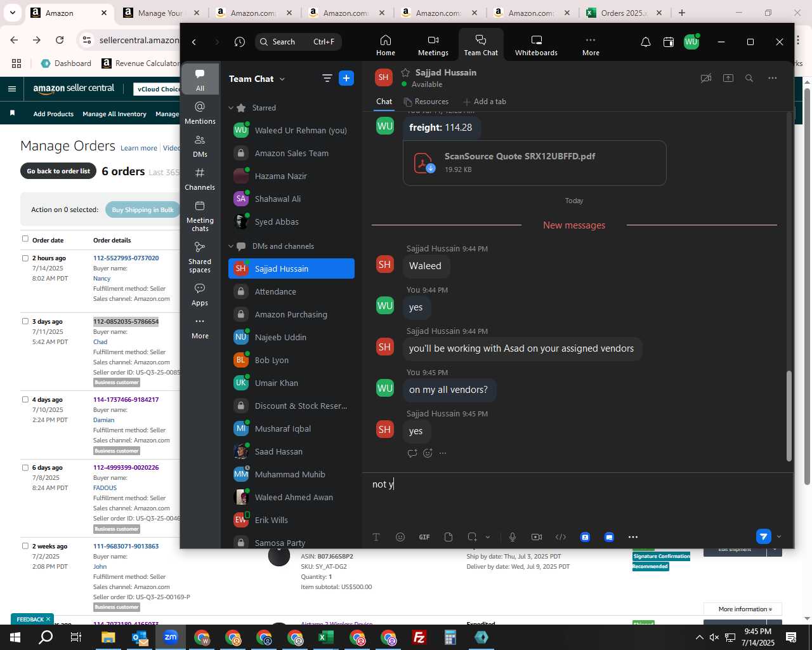Click the filter icon beside Team Chat
Viewport: 812px width, 650px height.
[327, 78]
